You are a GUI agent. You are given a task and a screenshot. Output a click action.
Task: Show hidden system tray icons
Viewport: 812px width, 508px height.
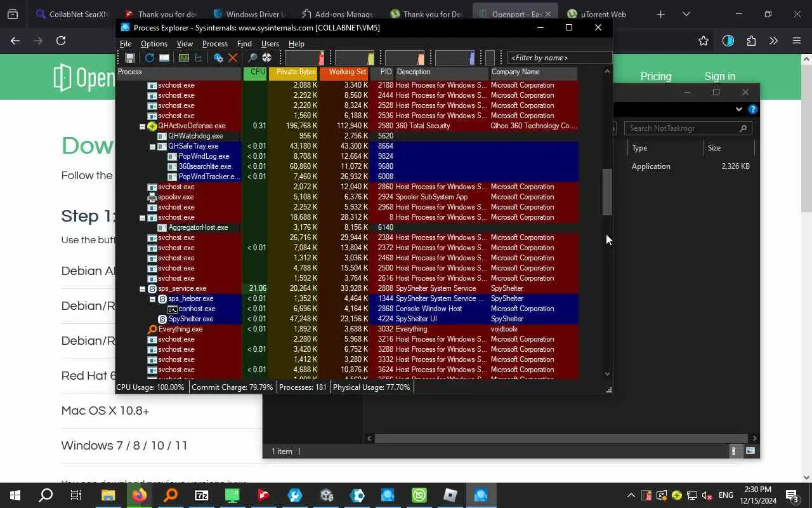pos(631,495)
